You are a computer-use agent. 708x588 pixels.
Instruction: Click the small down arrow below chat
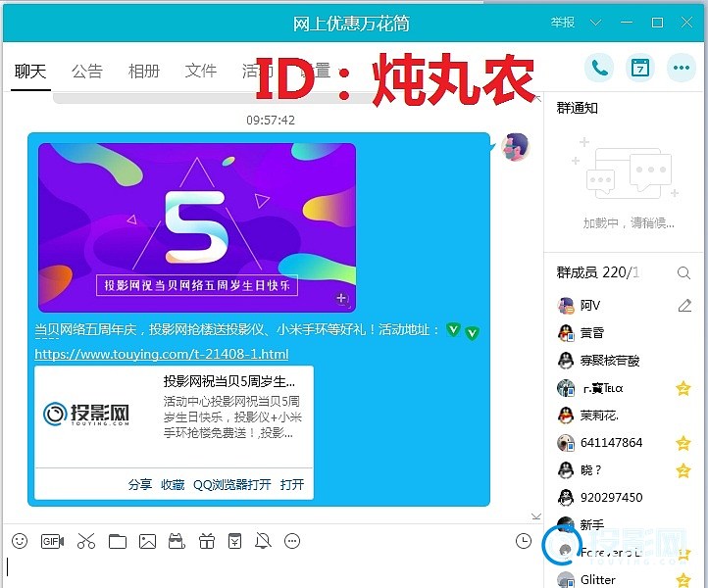[x=536, y=516]
